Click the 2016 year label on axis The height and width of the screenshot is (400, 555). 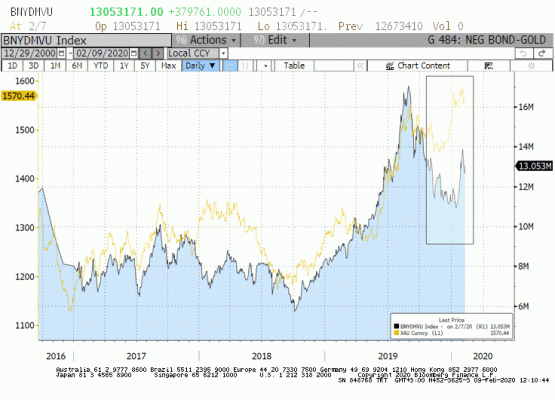(56, 356)
